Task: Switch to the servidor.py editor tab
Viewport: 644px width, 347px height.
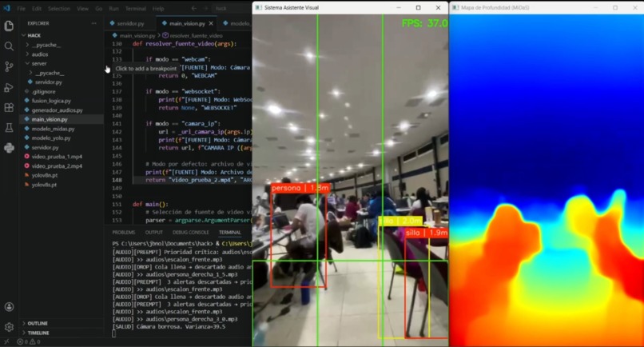Action: pyautogui.click(x=130, y=23)
